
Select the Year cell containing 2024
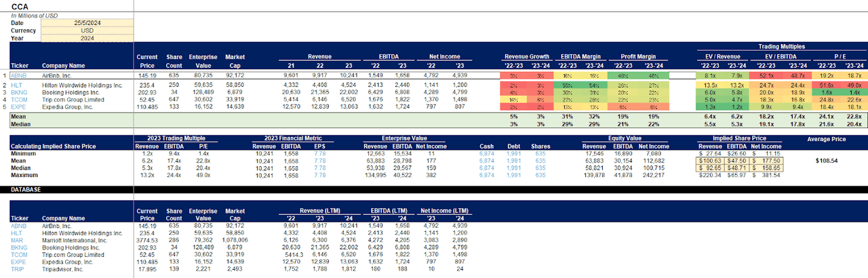point(87,38)
